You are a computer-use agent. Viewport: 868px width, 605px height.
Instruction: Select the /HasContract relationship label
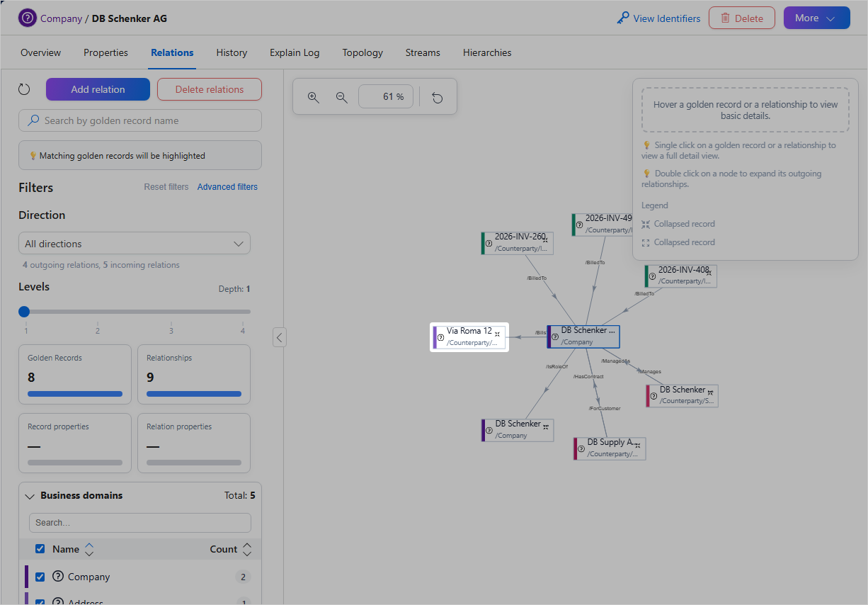[588, 376]
